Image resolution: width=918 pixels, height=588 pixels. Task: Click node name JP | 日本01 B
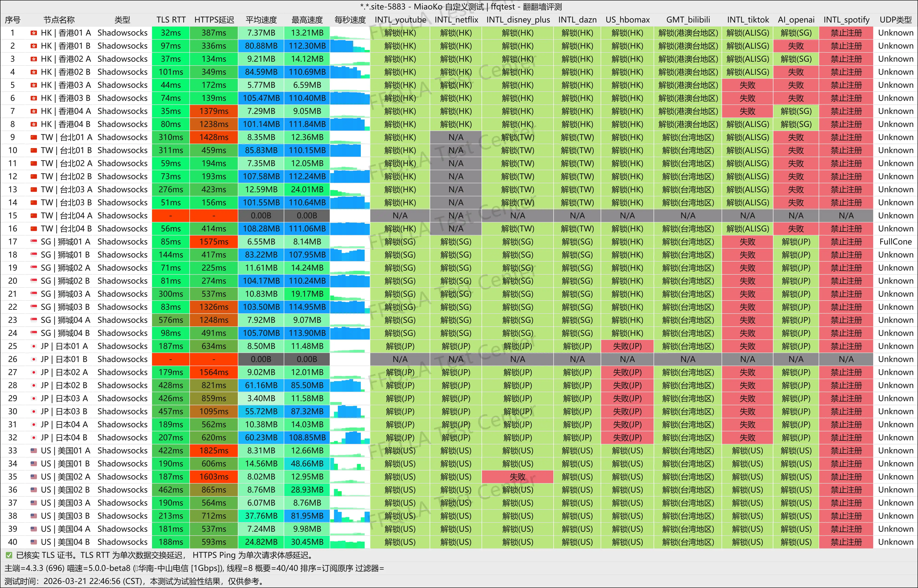pyautogui.click(x=64, y=359)
